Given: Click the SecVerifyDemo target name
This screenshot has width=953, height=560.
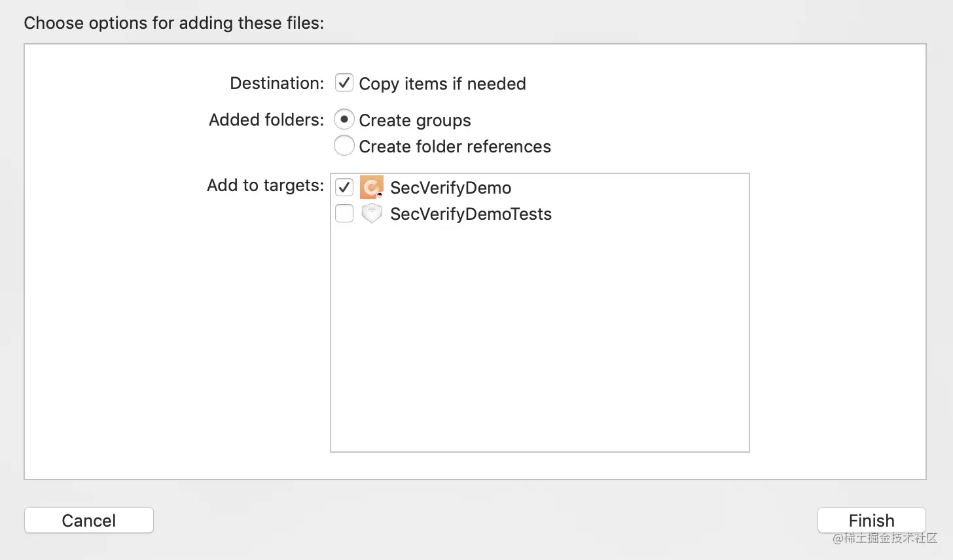Looking at the screenshot, I should pos(450,188).
